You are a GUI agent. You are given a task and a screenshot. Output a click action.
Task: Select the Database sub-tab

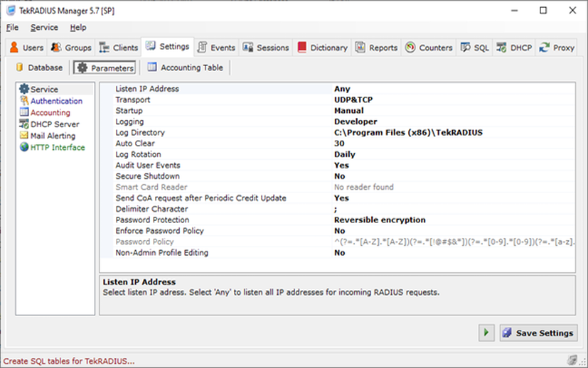point(39,67)
